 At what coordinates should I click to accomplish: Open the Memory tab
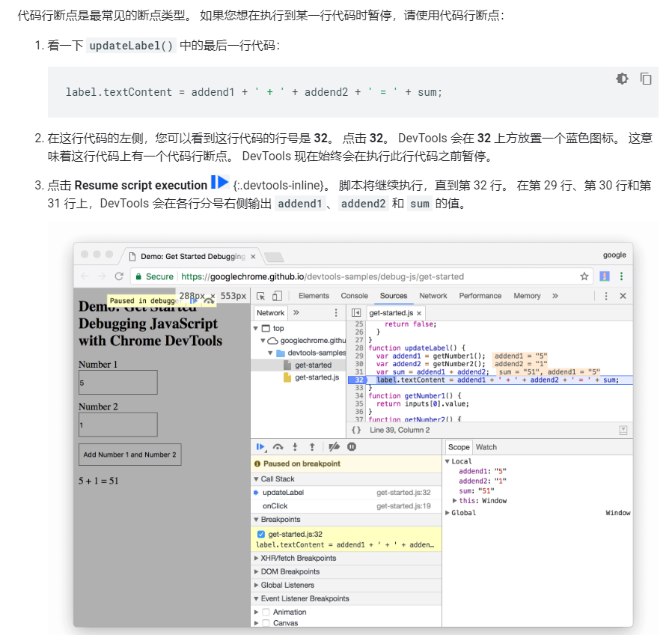(x=527, y=296)
